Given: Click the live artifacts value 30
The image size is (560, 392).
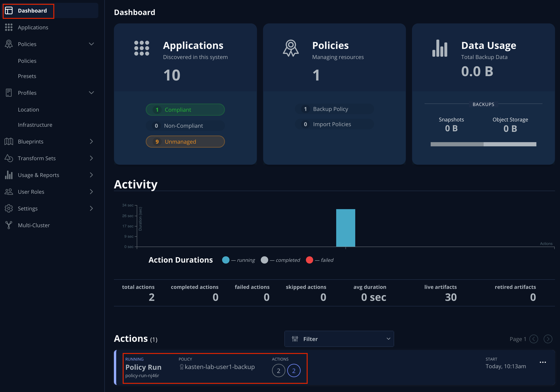Looking at the screenshot, I should point(451,297).
